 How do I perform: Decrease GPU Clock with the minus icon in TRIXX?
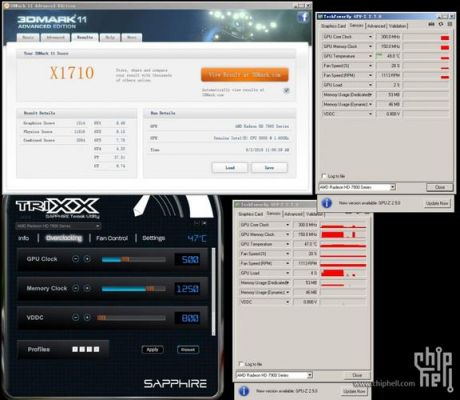(x=76, y=259)
